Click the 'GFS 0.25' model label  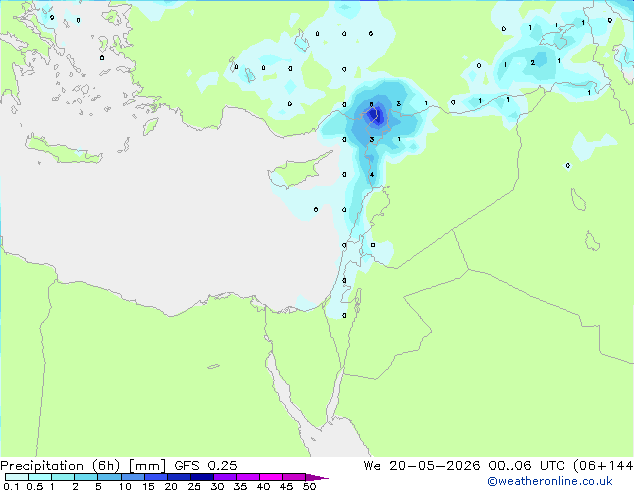(x=205, y=466)
